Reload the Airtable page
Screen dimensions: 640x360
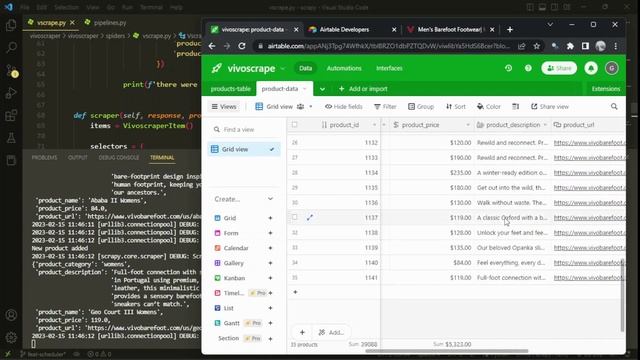point(242,46)
